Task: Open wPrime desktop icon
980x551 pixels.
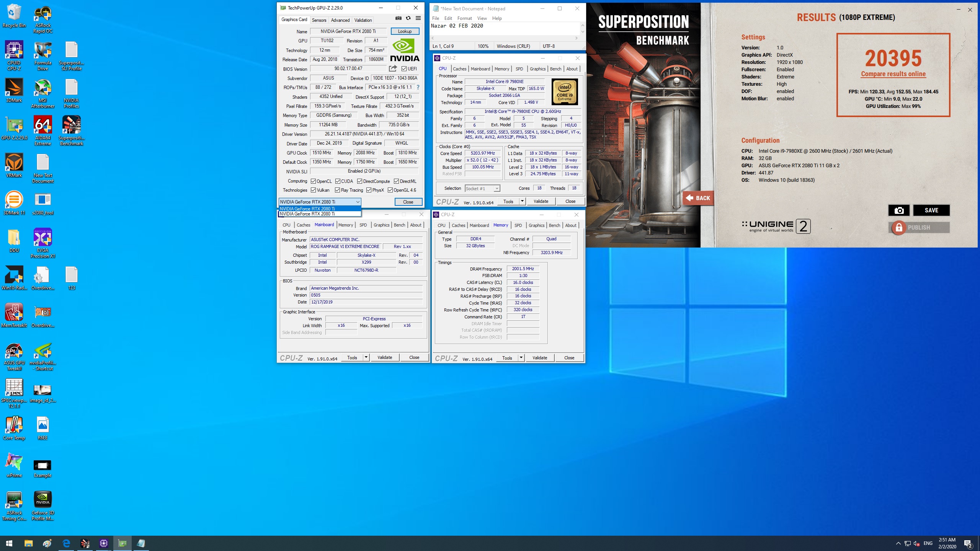Action: (14, 466)
